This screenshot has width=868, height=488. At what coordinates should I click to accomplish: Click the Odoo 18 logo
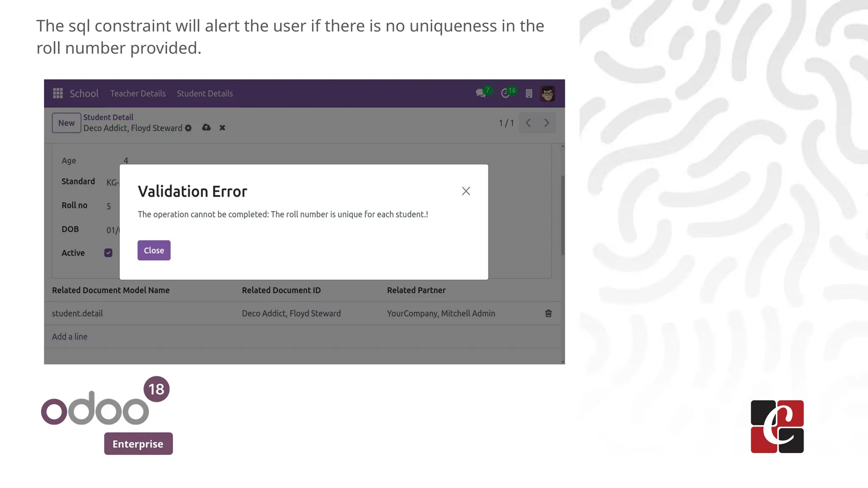click(x=105, y=401)
